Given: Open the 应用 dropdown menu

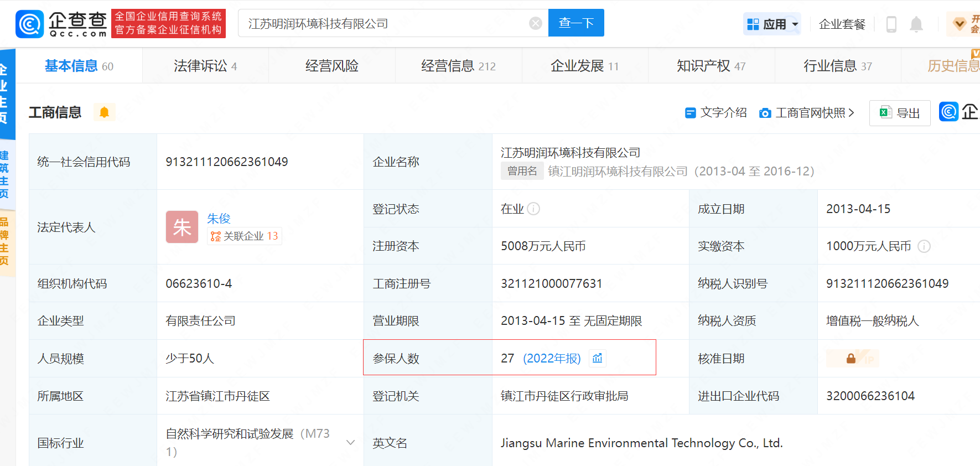Looking at the screenshot, I should coord(772,24).
